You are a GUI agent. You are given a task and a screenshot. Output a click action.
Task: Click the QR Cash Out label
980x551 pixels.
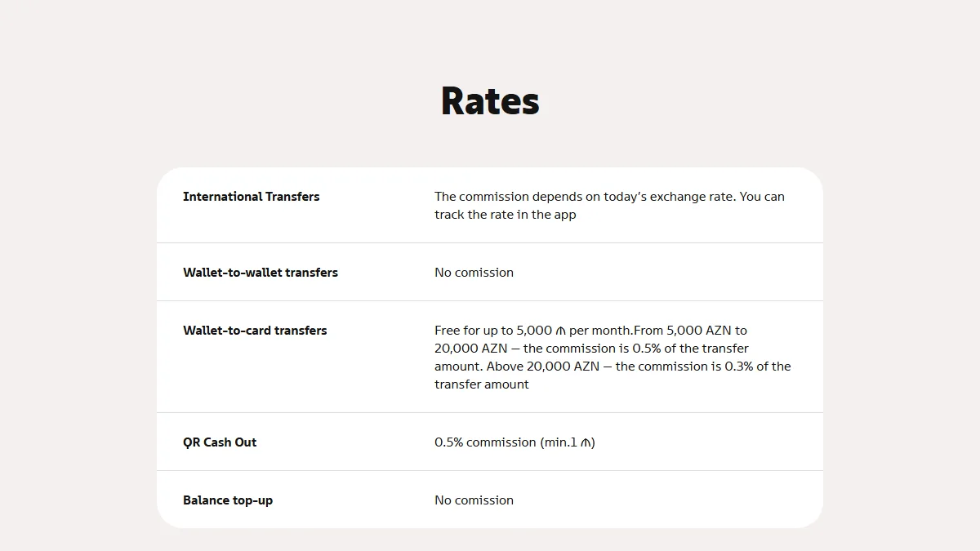[220, 442]
